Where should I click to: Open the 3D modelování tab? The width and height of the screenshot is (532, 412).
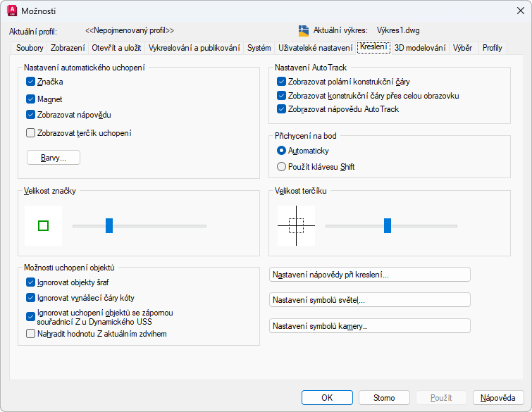tap(420, 48)
